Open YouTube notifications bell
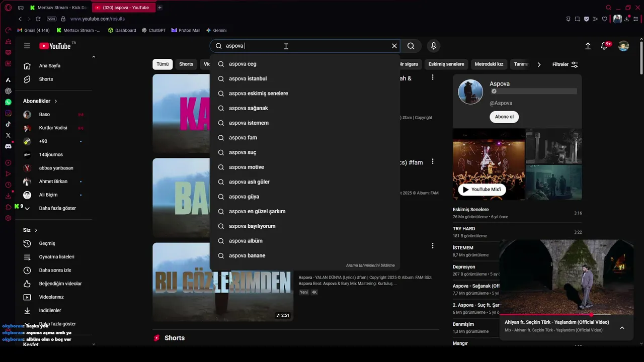 point(605,46)
